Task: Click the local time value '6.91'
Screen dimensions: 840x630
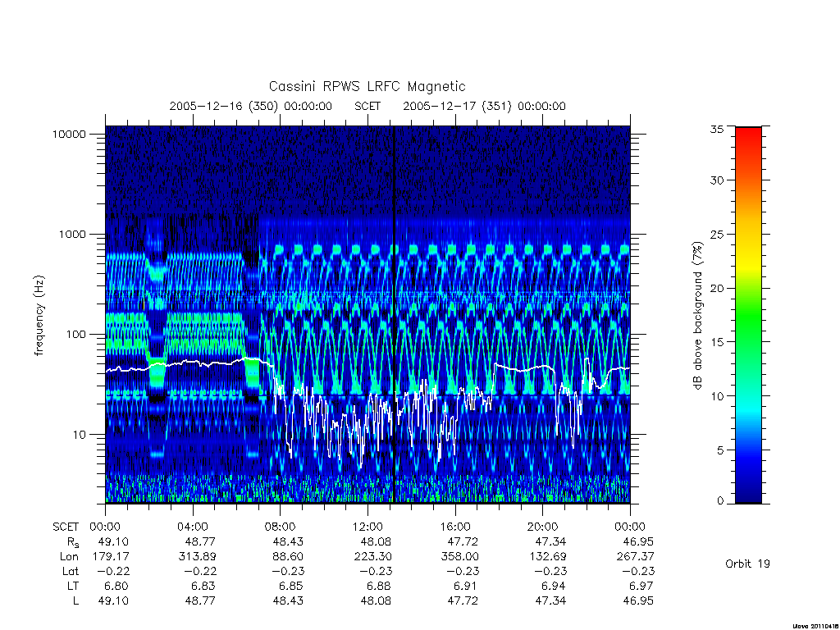Action: tap(466, 586)
